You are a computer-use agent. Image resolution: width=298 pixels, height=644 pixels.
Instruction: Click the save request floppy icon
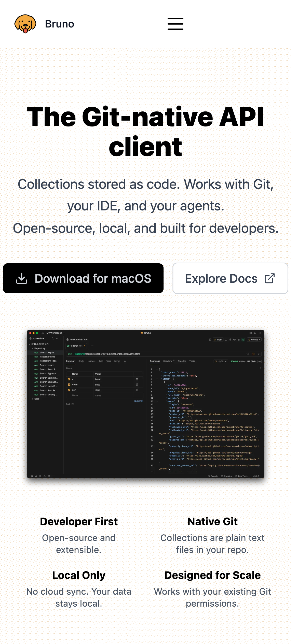(253, 354)
